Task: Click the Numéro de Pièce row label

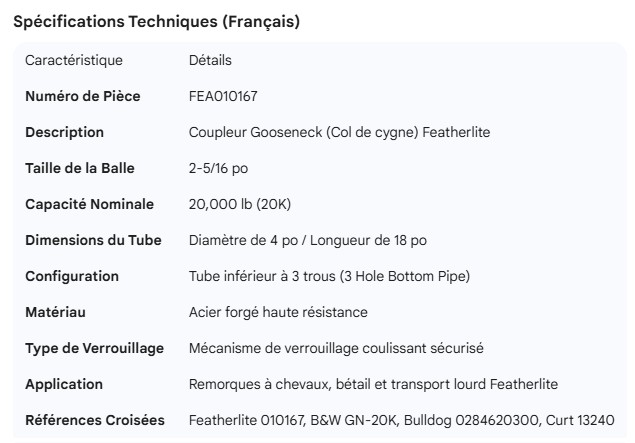Action: (x=83, y=96)
